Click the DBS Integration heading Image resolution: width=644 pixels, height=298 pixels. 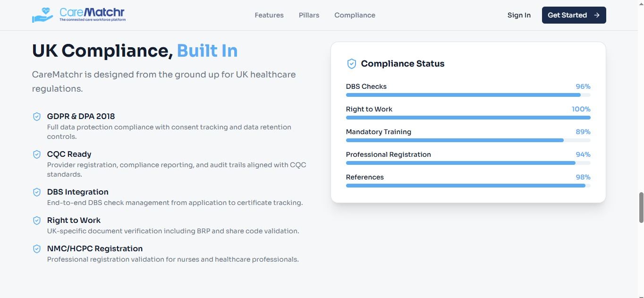pos(77,192)
